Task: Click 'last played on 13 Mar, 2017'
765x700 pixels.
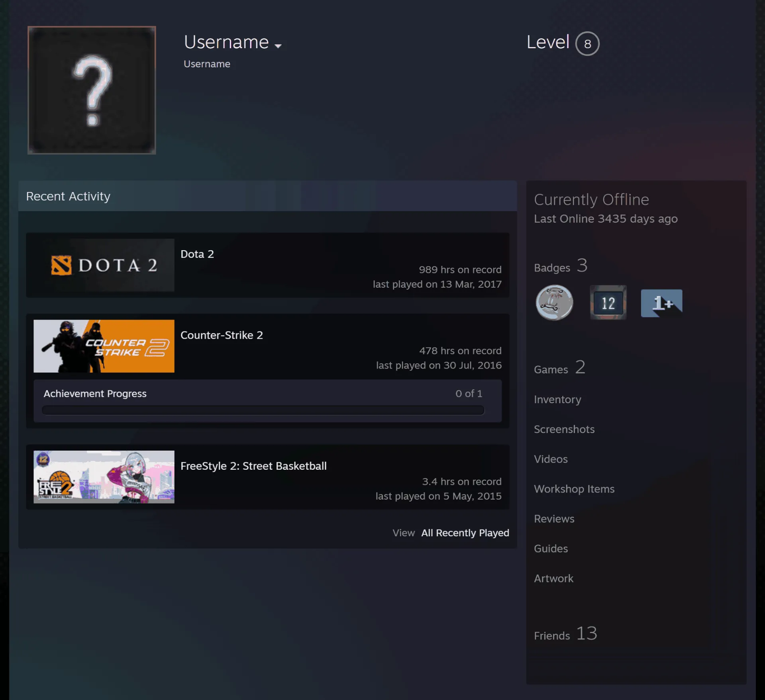Action: click(437, 284)
